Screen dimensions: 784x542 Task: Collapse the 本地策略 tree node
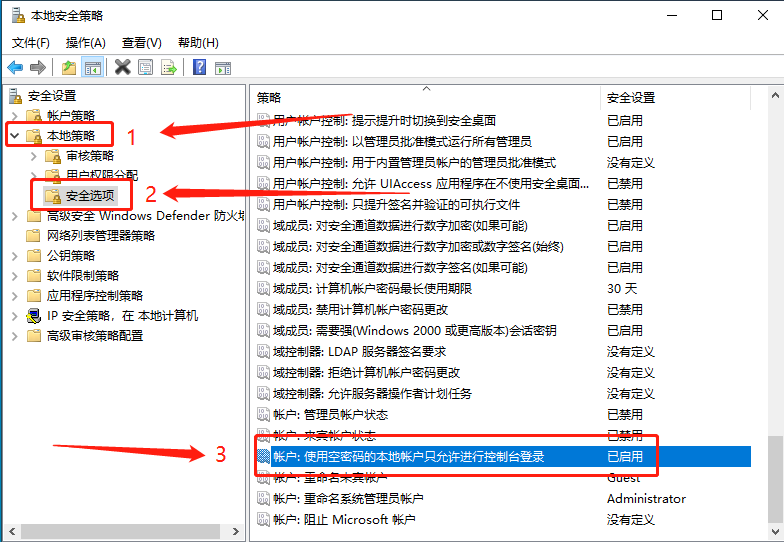pyautogui.click(x=14, y=136)
